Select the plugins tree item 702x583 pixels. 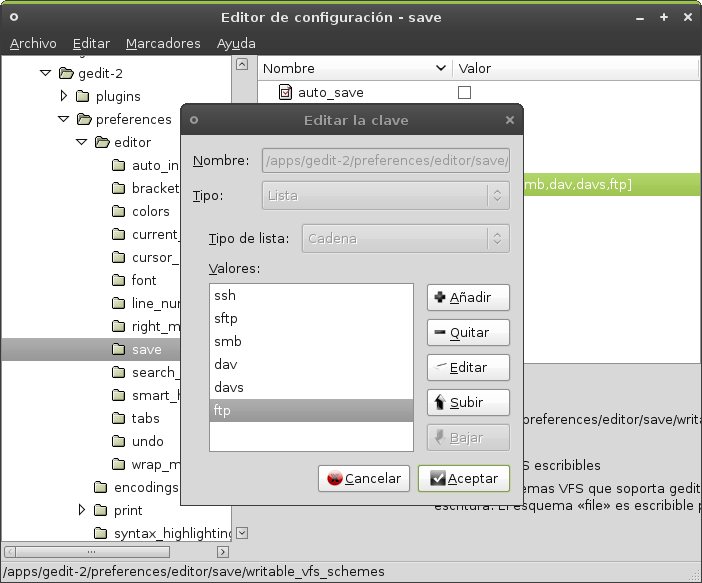pyautogui.click(x=118, y=96)
